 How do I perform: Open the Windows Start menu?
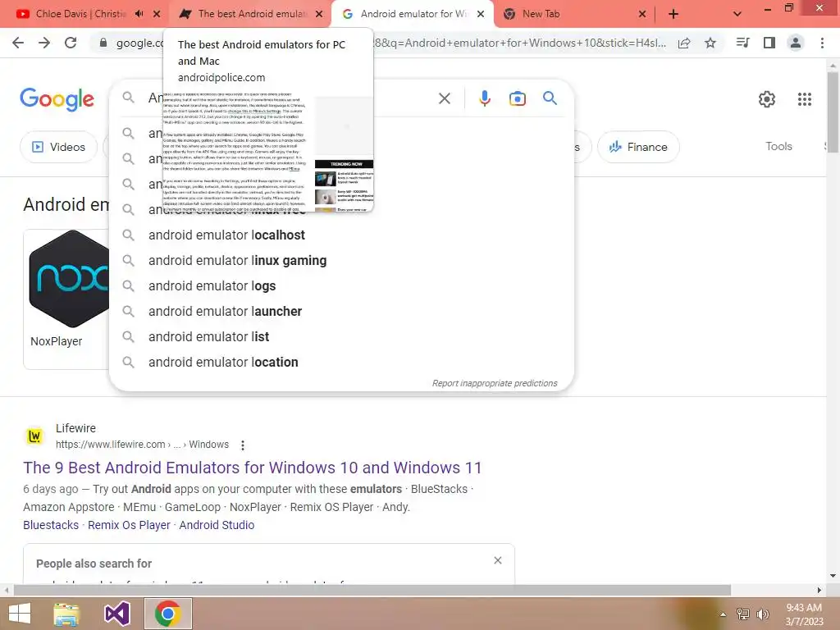[20, 614]
